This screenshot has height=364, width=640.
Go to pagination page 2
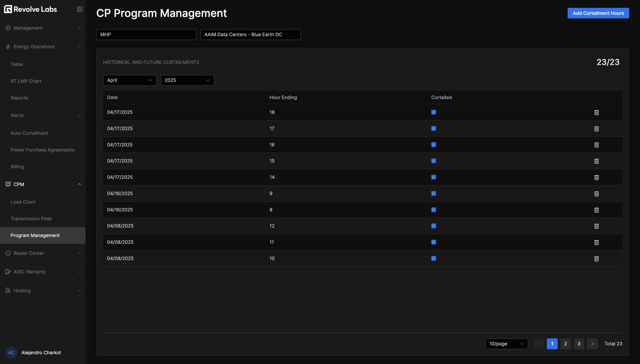click(x=566, y=343)
